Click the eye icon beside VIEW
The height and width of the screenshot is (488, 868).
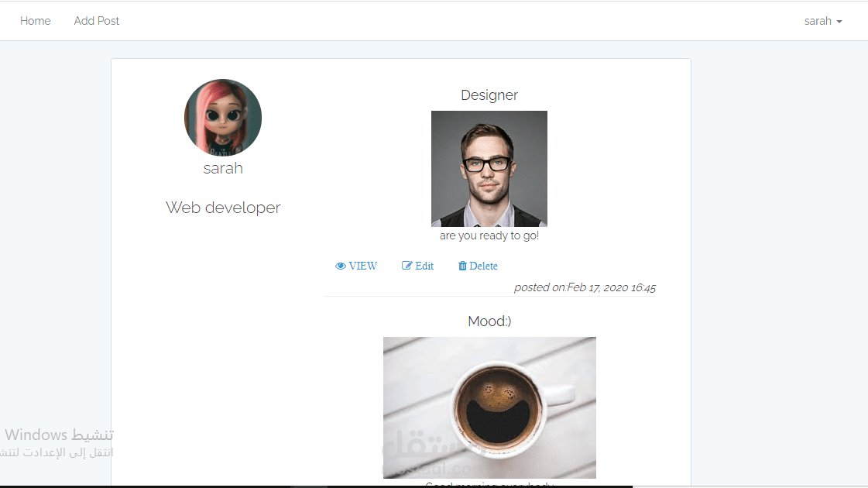(340, 266)
